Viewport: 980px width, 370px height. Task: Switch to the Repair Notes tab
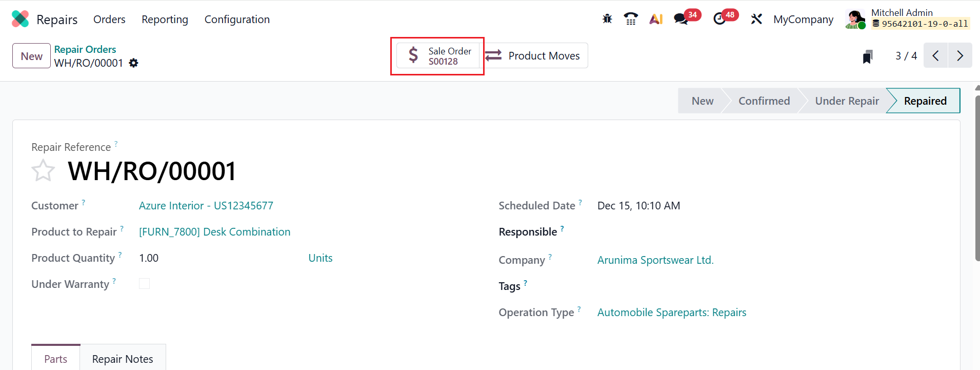click(x=123, y=359)
